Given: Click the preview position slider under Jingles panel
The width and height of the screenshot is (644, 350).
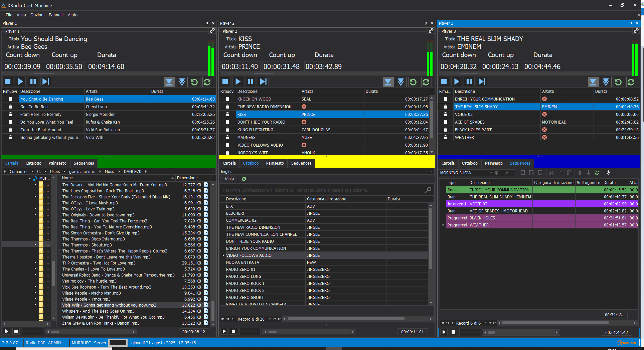Looking at the screenshot, I should tap(309, 332).
